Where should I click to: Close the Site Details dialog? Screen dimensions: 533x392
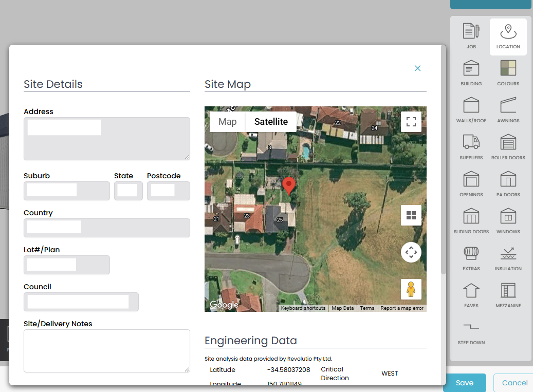(x=417, y=68)
